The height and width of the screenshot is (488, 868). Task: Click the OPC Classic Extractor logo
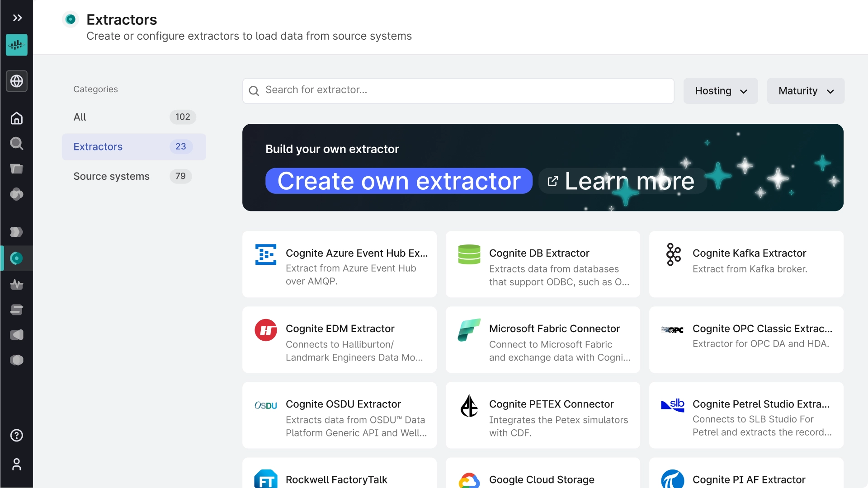673,330
